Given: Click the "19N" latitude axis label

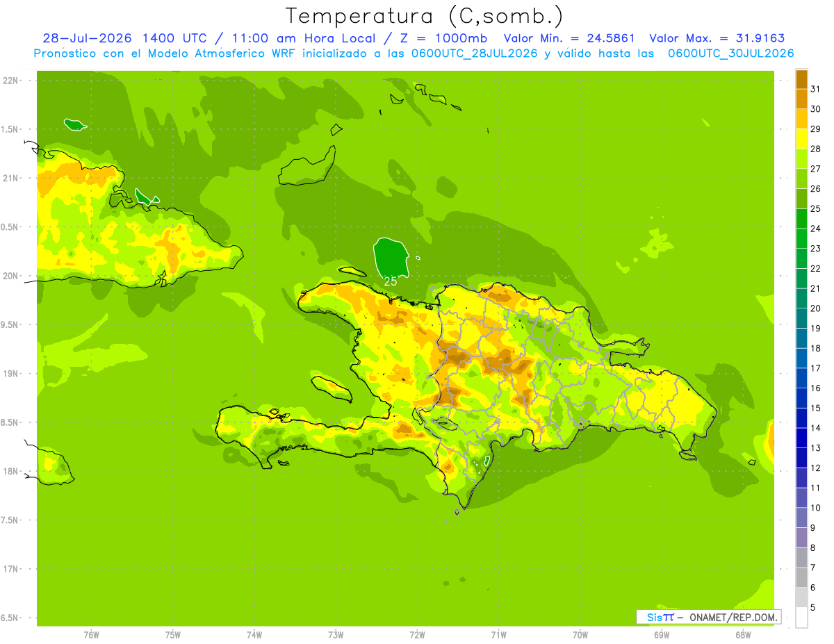Looking at the screenshot, I should point(11,373).
